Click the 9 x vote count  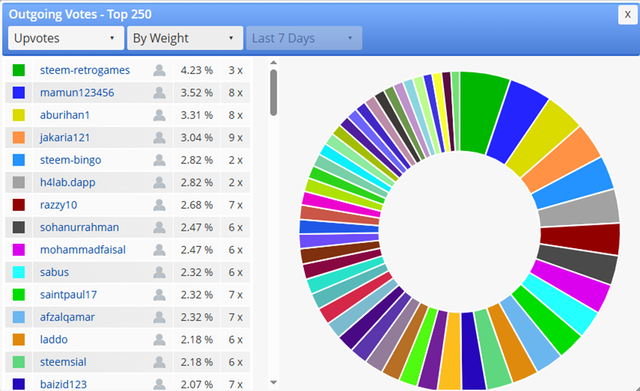[x=236, y=138]
